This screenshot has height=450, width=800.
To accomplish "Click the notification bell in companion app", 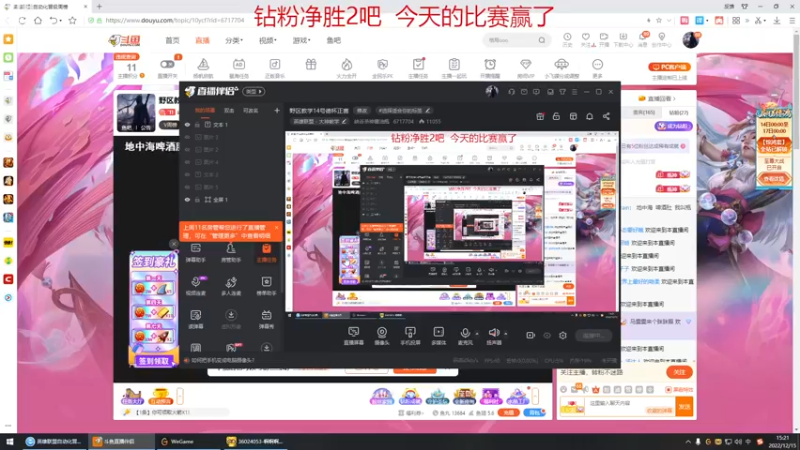I will (x=589, y=116).
